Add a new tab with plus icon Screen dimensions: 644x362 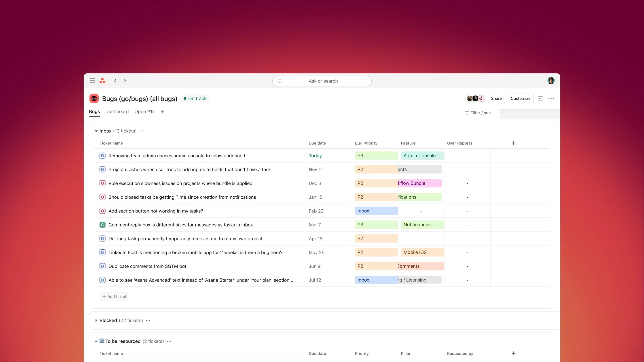coord(162,112)
